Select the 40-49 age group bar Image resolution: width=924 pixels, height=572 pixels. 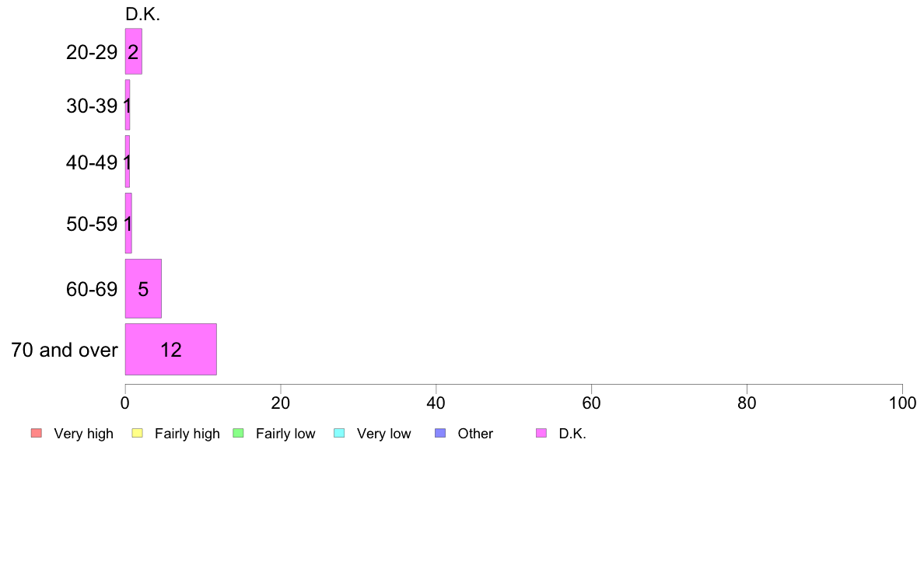click(128, 162)
